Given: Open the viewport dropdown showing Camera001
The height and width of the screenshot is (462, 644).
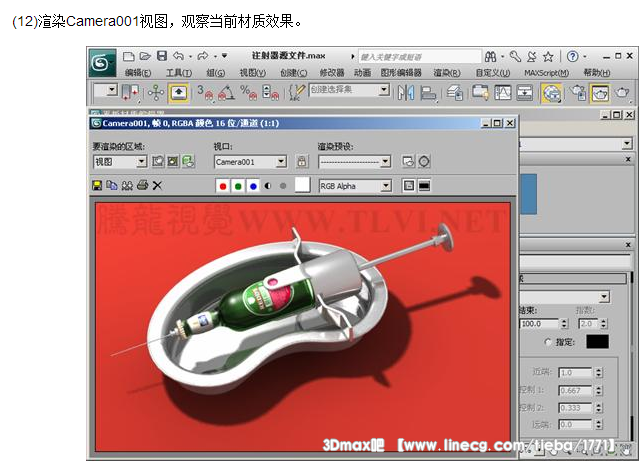Looking at the screenshot, I should [250, 161].
